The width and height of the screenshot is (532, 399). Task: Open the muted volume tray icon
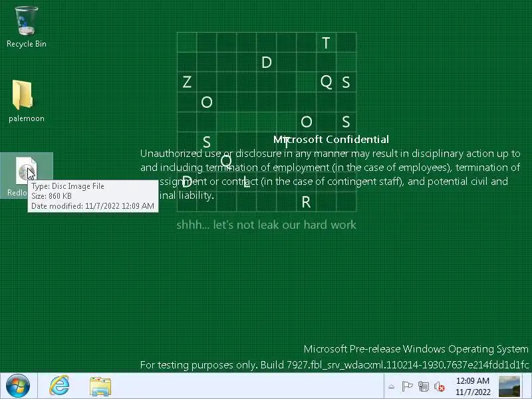coord(440,386)
